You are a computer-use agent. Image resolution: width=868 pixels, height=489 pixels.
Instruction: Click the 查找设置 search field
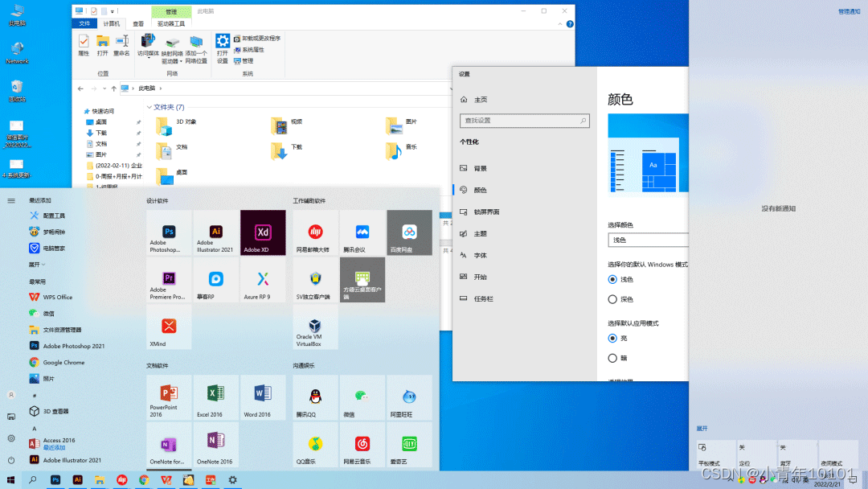(x=524, y=121)
